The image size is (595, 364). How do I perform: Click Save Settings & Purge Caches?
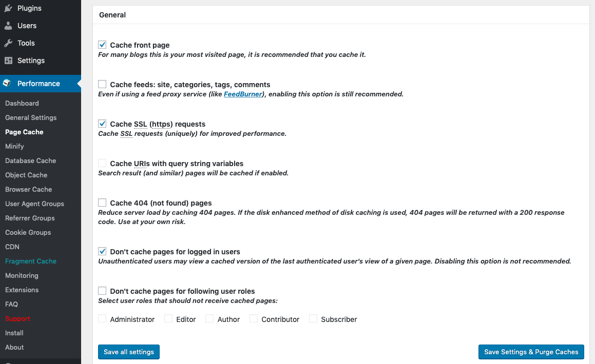click(531, 352)
